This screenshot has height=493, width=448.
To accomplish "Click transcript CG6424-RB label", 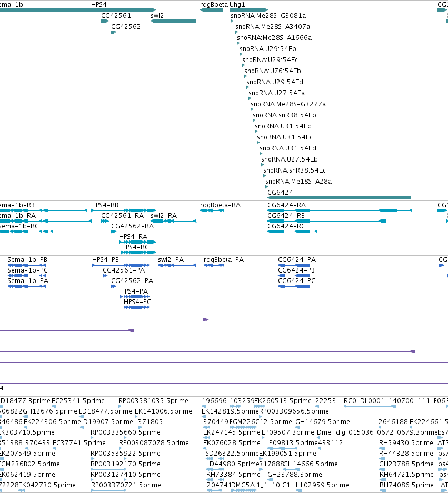I will pyautogui.click(x=286, y=216).
